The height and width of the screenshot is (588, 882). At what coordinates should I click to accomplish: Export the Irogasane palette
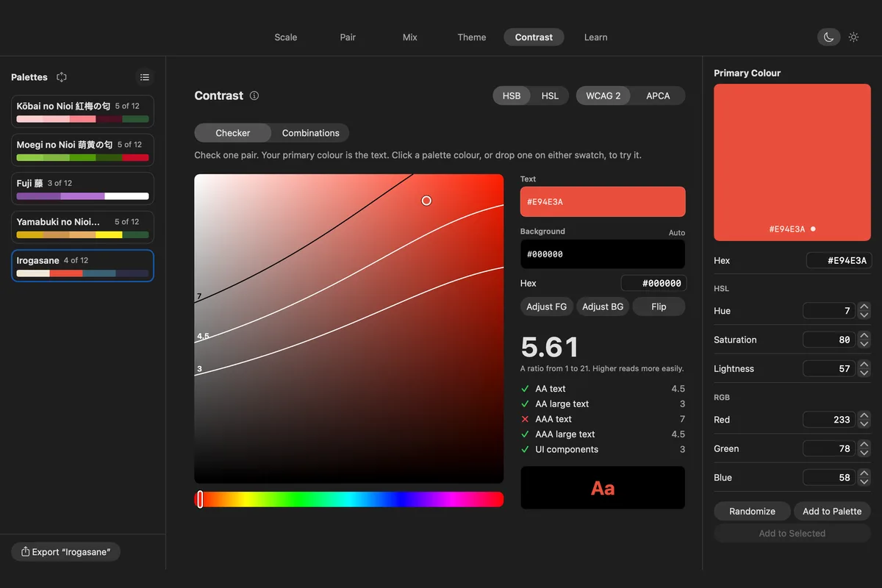[x=66, y=552]
